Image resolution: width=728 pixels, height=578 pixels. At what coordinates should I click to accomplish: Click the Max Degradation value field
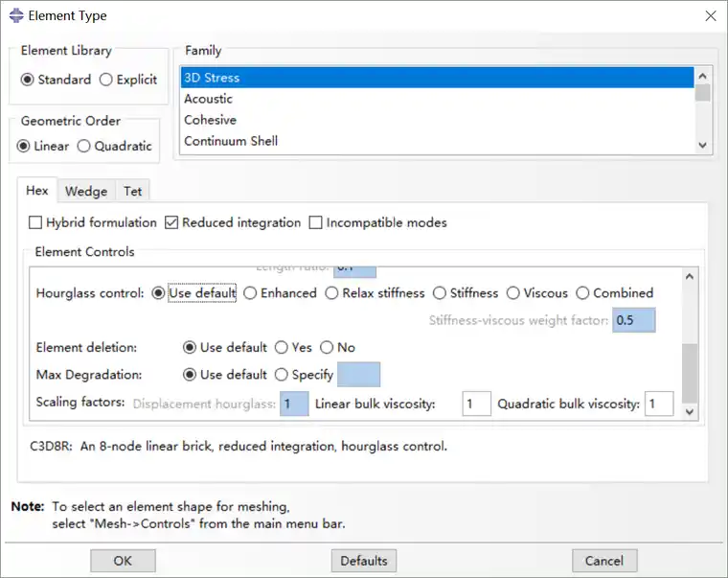[x=358, y=375]
